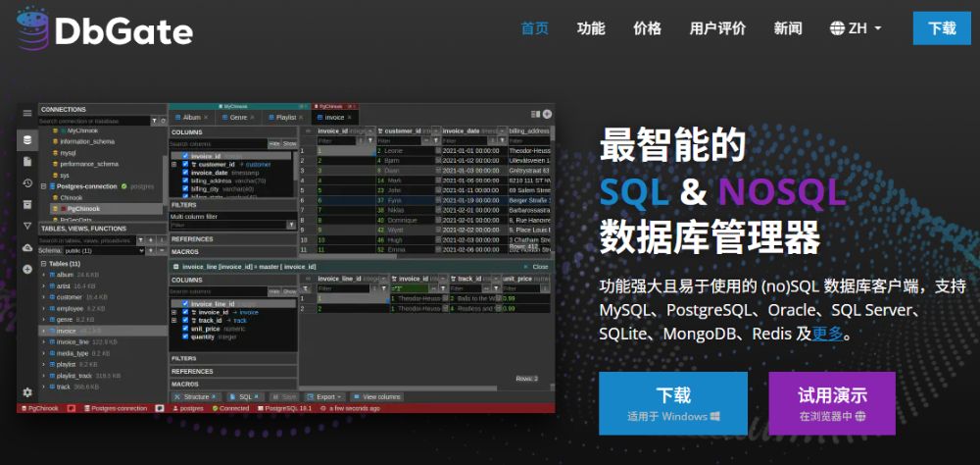Image resolution: width=980 pixels, height=465 pixels.
Task: Close the invoice tab
Action: 350,117
